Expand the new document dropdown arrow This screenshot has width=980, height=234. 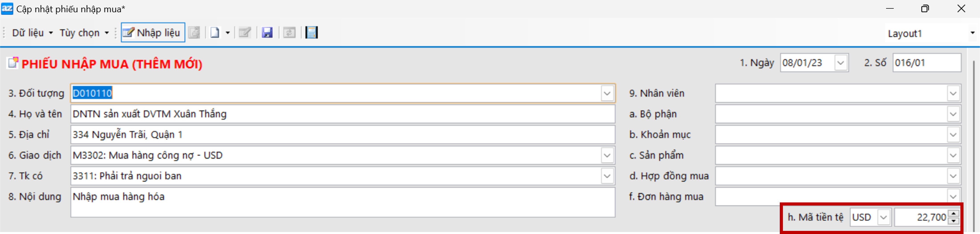pos(227,33)
